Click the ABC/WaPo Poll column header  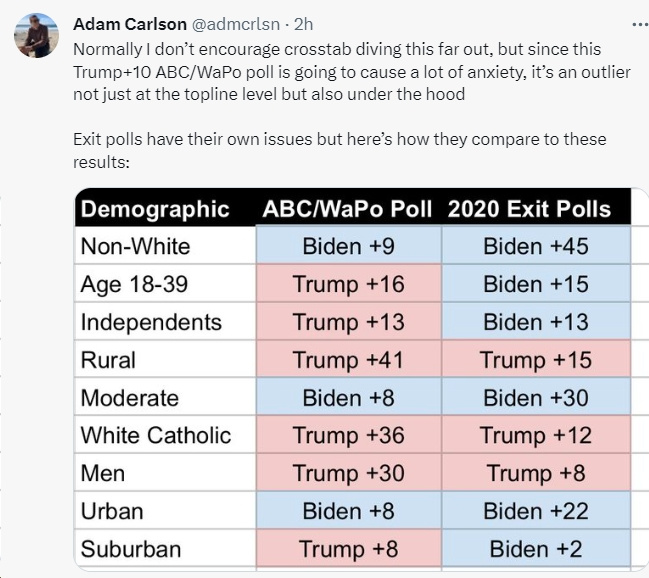point(347,209)
